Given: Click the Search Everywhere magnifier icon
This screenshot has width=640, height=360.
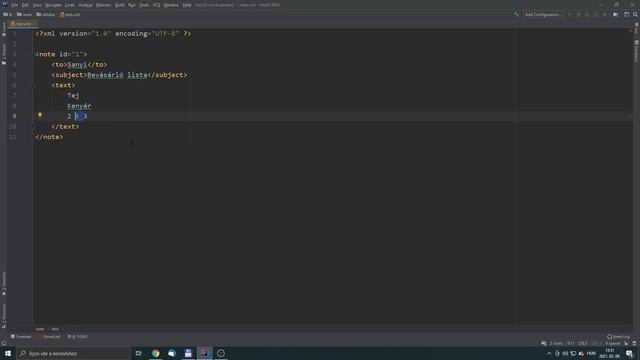Looking at the screenshot, I should 636,15.
